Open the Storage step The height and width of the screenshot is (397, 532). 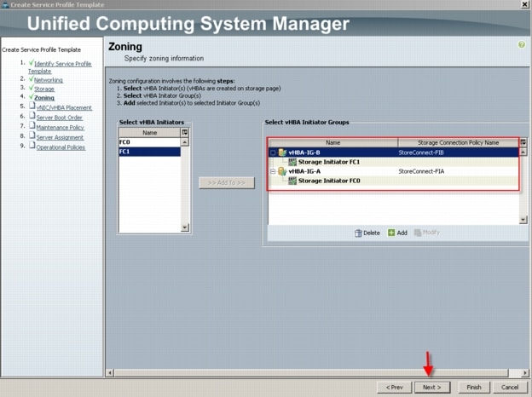tap(44, 89)
